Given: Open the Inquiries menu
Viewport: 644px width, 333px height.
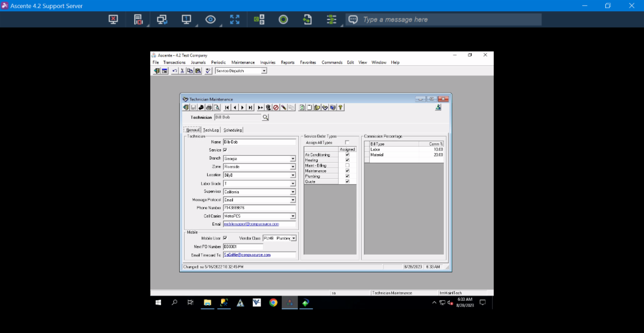Looking at the screenshot, I should (267, 62).
